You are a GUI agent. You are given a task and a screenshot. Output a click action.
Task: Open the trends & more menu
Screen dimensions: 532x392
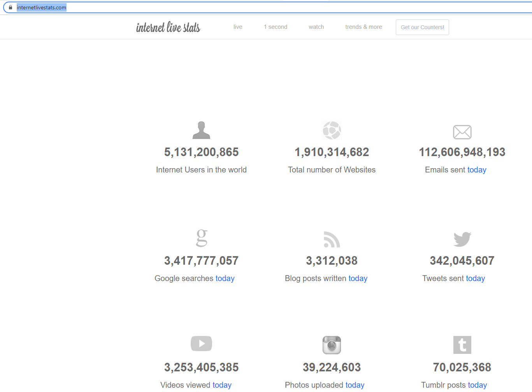363,27
